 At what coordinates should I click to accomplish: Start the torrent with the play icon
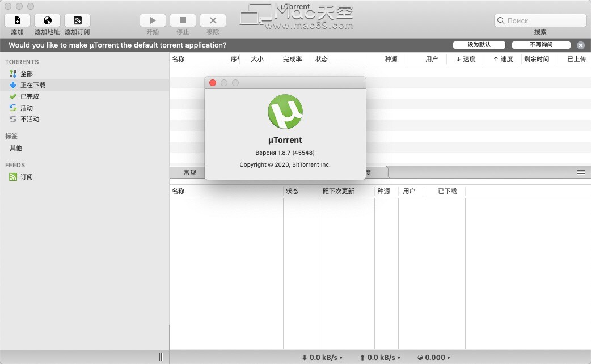(x=152, y=20)
